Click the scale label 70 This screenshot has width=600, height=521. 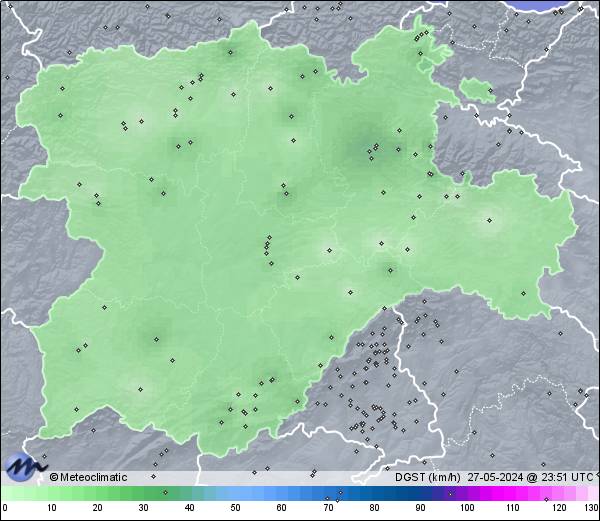click(x=328, y=508)
